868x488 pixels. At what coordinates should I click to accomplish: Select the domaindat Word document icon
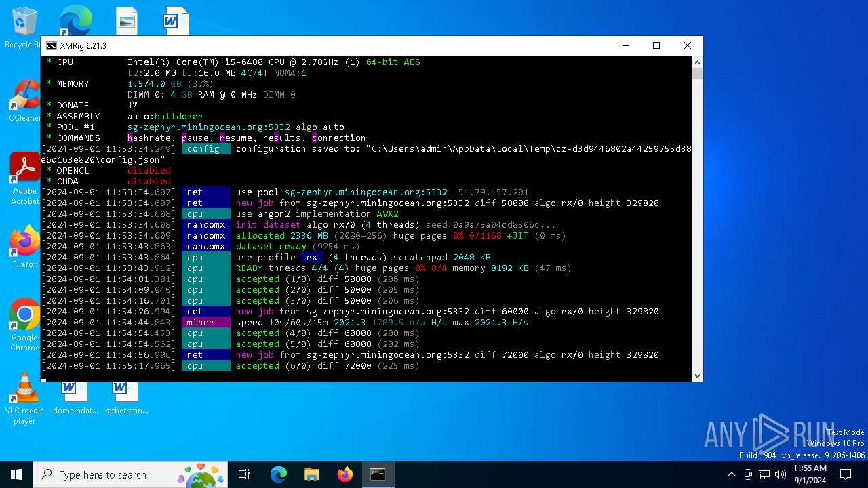click(x=75, y=399)
